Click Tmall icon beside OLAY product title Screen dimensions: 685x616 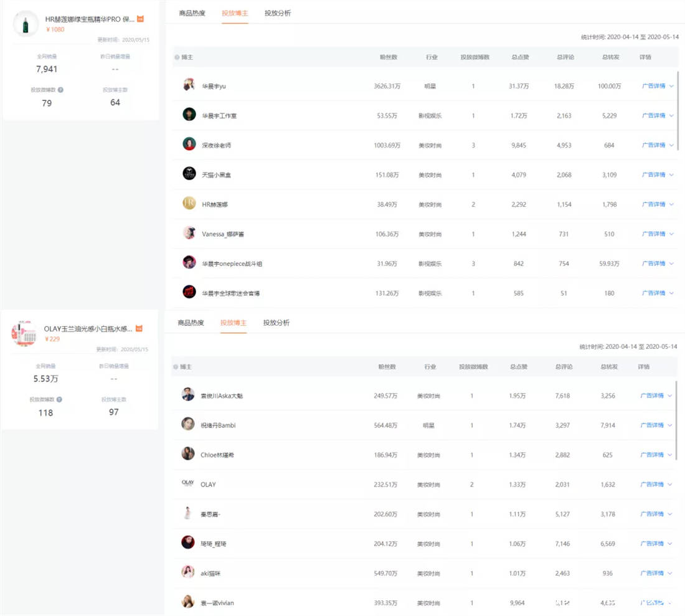click(x=139, y=328)
